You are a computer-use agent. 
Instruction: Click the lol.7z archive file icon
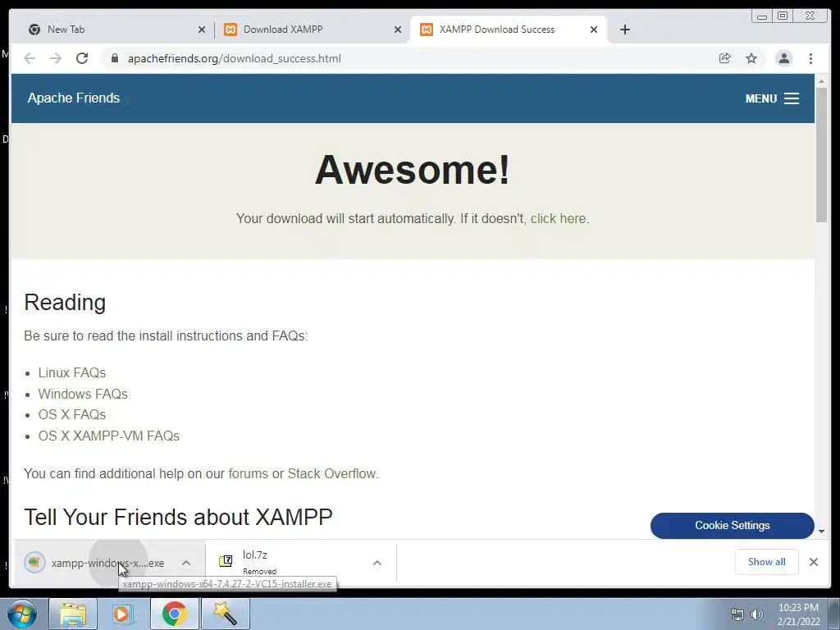pos(226,561)
